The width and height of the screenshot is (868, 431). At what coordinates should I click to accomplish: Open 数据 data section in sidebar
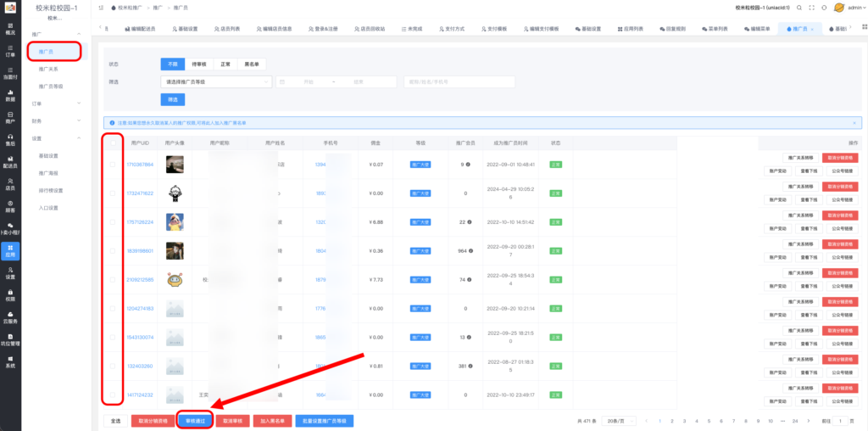coord(10,97)
